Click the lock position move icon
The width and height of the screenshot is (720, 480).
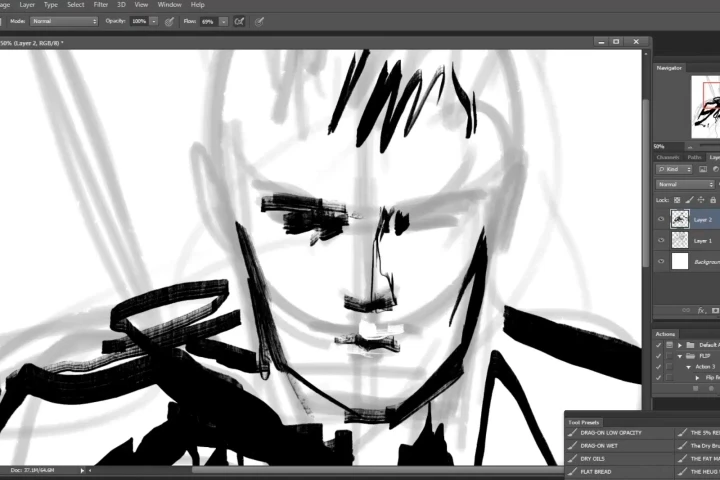point(701,200)
